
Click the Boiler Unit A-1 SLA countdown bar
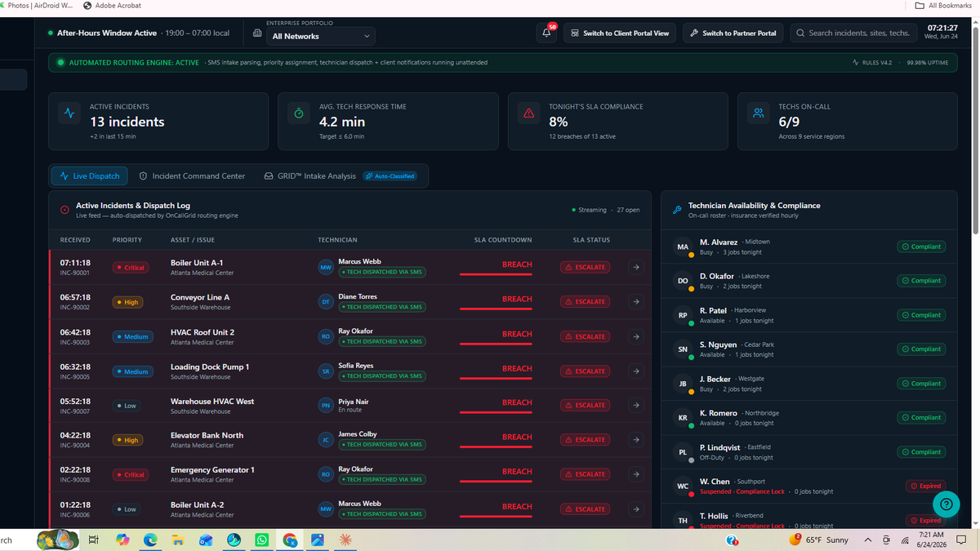496,274
